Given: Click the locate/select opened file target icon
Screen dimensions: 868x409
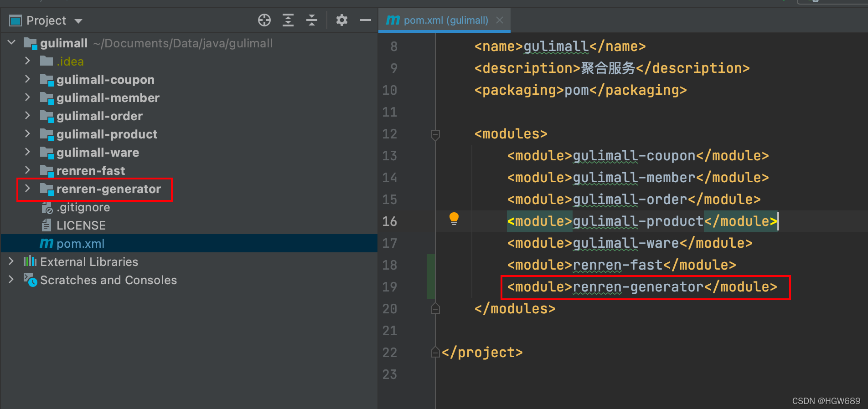Looking at the screenshot, I should coord(264,20).
